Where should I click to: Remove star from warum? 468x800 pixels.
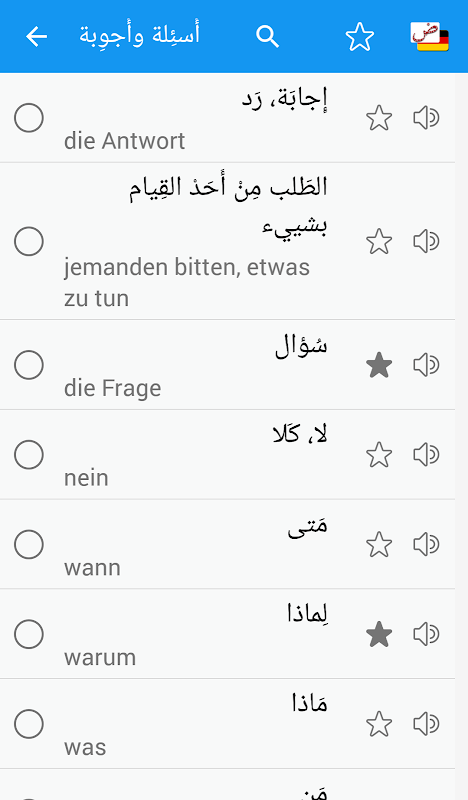click(x=379, y=634)
